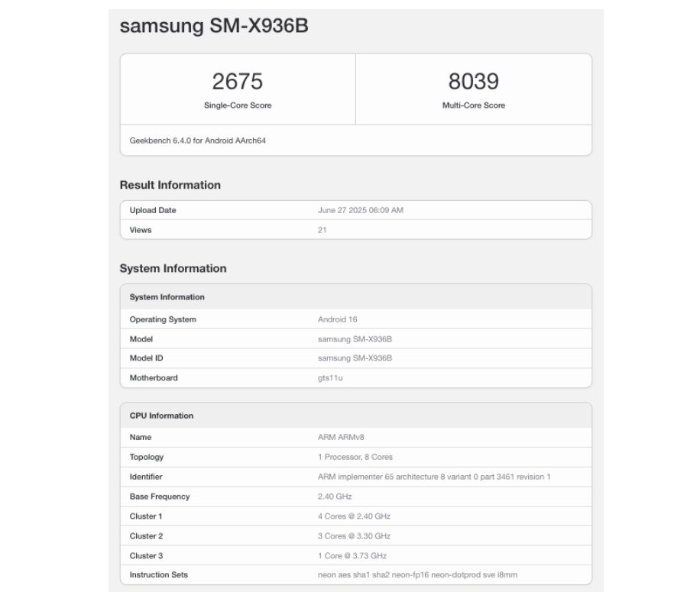
Task: Select the Android 16 value
Action: (338, 319)
